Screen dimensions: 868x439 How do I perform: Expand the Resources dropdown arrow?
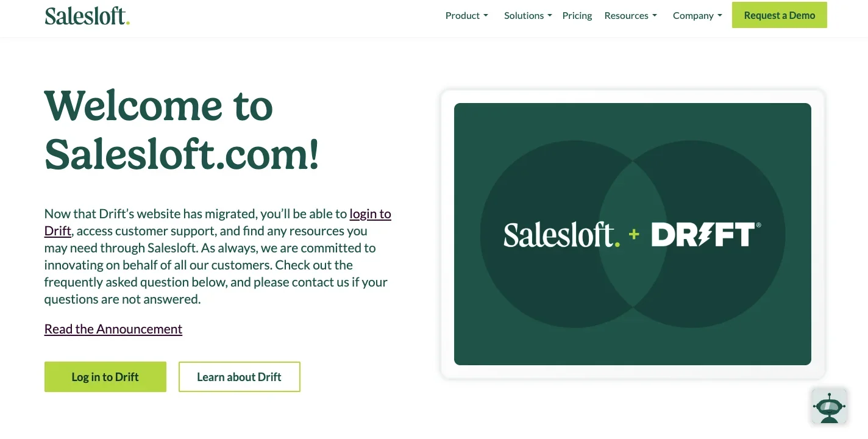tap(655, 16)
